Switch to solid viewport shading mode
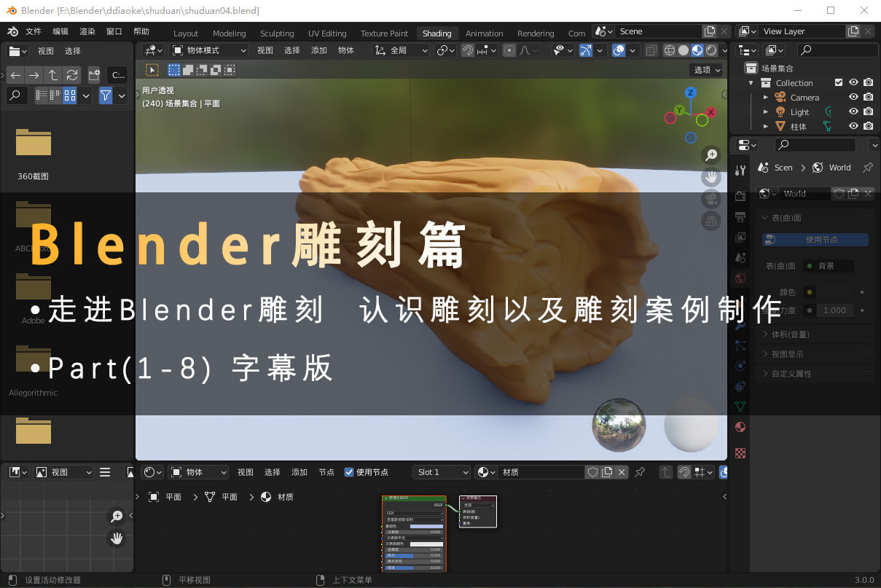 pyautogui.click(x=683, y=50)
